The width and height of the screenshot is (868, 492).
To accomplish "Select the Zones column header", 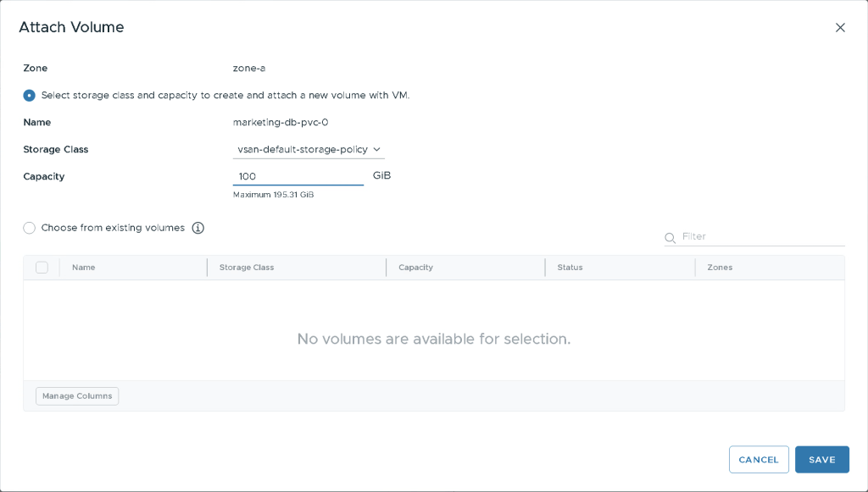I will pyautogui.click(x=720, y=268).
